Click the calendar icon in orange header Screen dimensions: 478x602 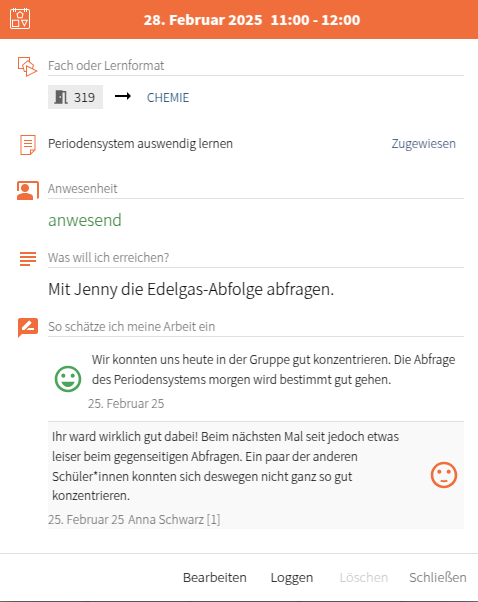20,18
